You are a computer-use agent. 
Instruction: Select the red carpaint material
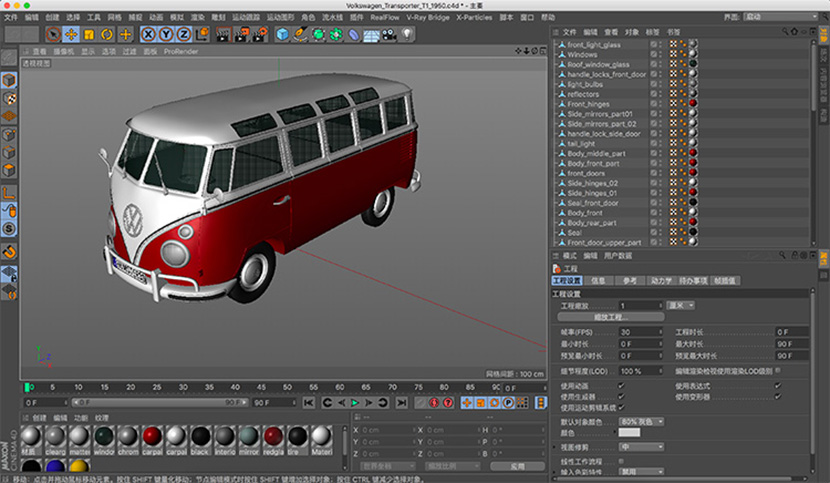point(152,437)
